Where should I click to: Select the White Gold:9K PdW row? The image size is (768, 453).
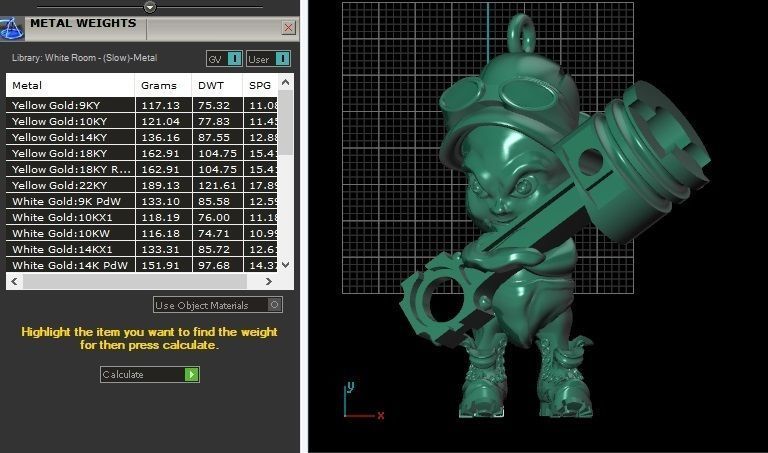tap(142, 201)
